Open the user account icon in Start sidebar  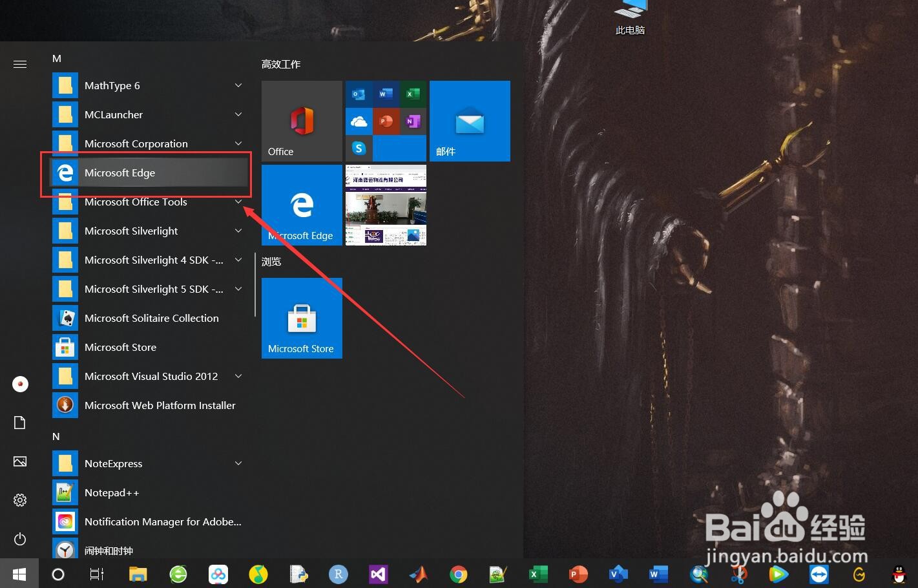tap(20, 384)
